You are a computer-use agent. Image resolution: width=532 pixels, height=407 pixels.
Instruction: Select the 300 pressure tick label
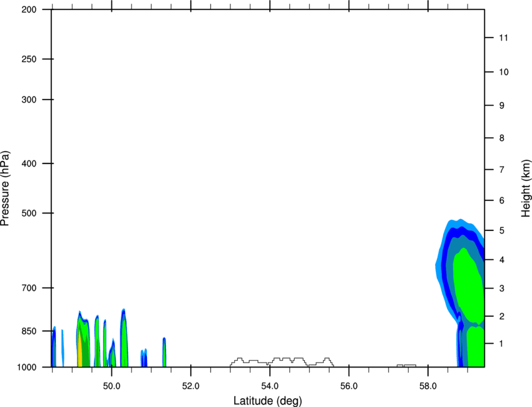[29, 100]
